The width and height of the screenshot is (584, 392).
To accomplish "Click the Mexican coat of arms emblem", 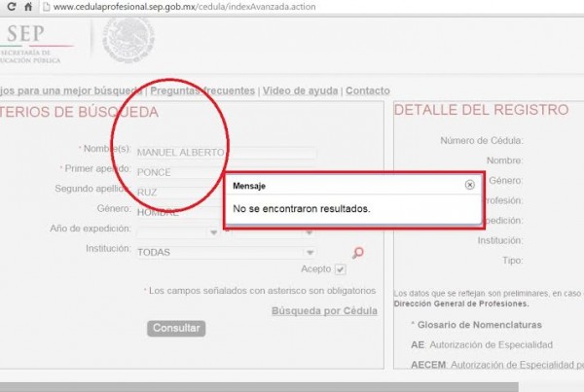I will 128,40.
